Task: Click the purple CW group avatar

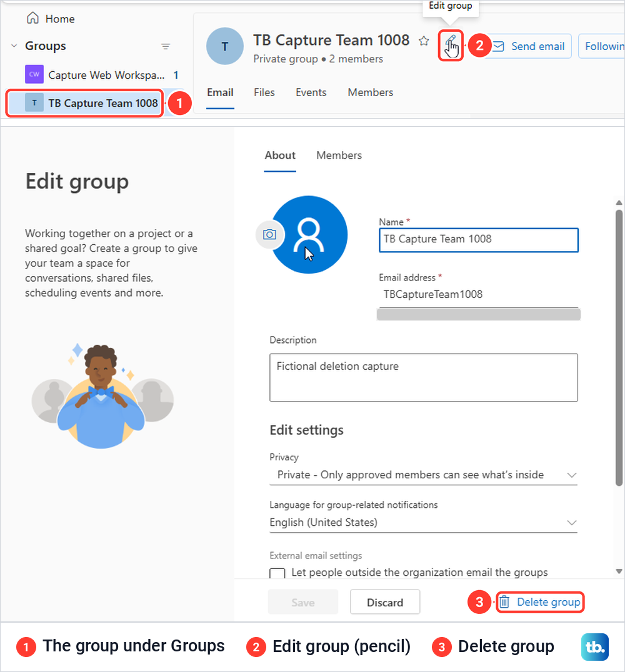Action: 34,74
